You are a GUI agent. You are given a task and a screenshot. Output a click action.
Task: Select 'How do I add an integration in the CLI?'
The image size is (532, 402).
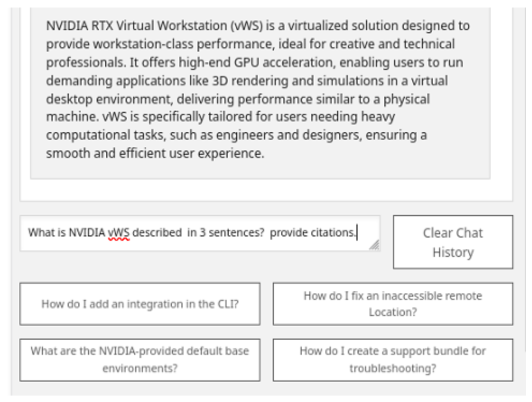tap(140, 304)
